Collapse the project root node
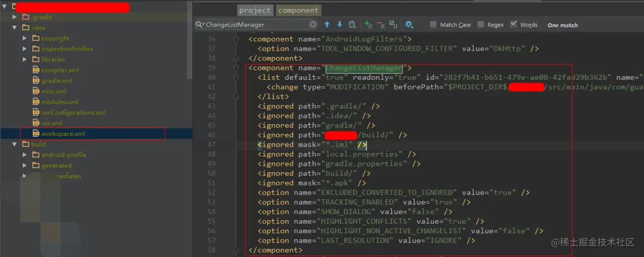 [5, 7]
